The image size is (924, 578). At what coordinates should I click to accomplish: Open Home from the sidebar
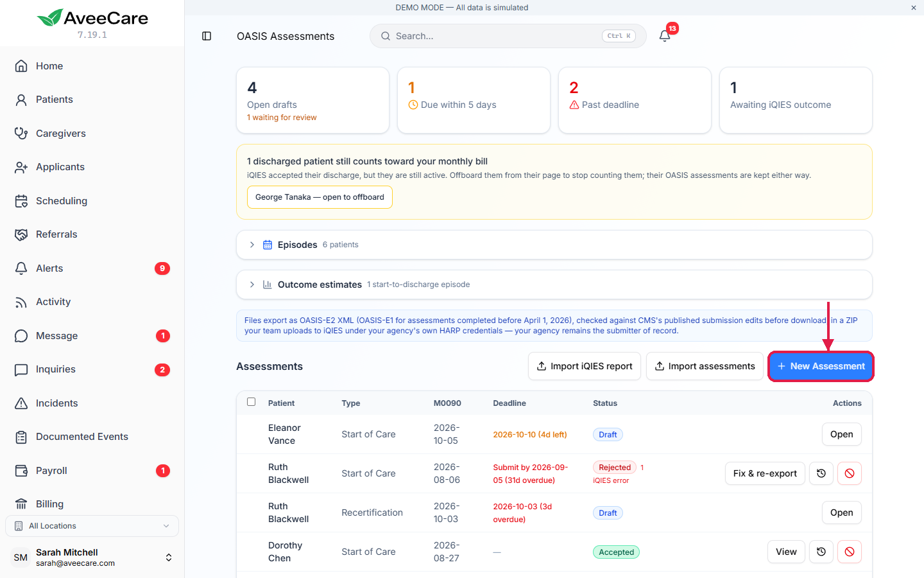pos(92,66)
